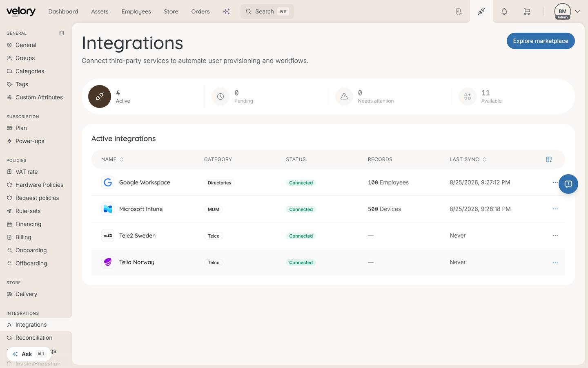Click Explore marketplace button
This screenshot has height=368, width=588.
tap(541, 41)
